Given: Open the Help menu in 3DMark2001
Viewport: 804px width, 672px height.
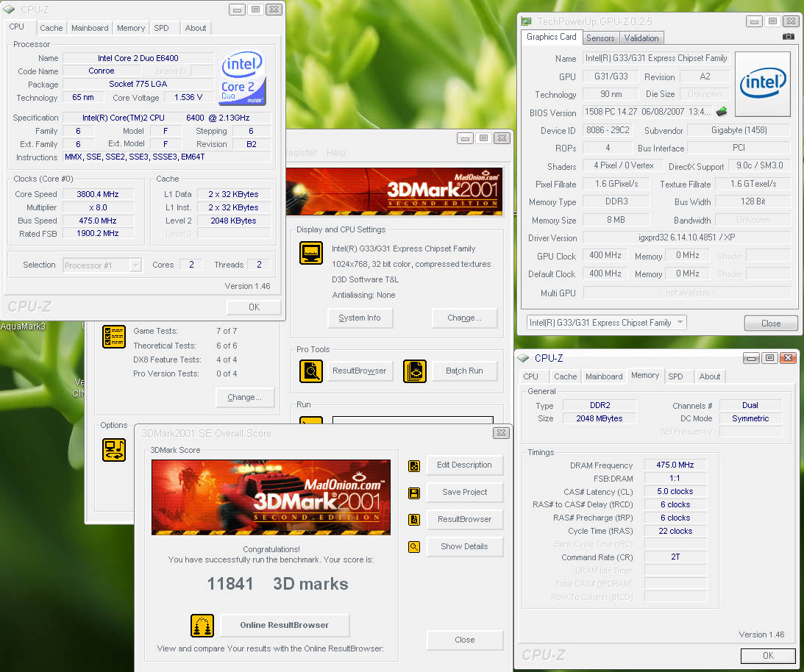Looking at the screenshot, I should 336,153.
